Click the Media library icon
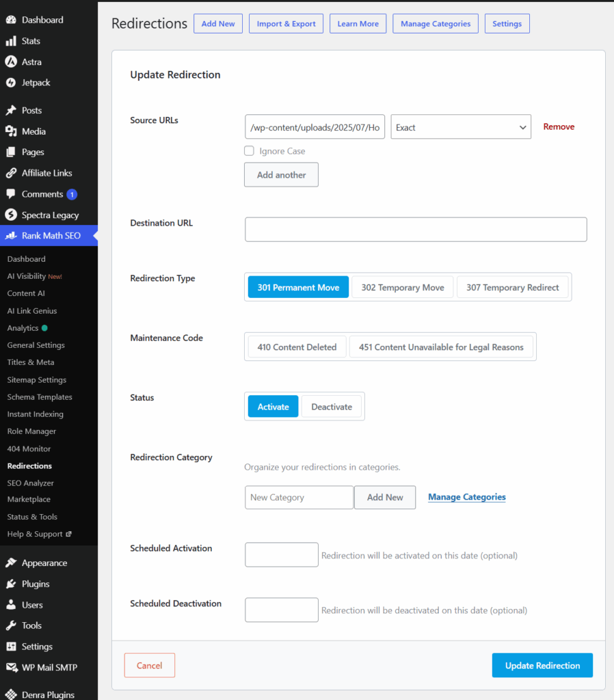Image resolution: width=614 pixels, height=700 pixels. [11, 131]
